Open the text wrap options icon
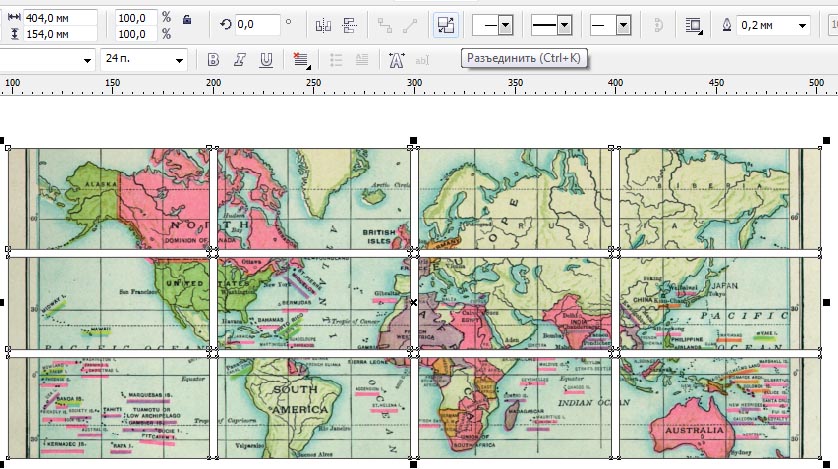Screen dimensions: 838x469 694,25
